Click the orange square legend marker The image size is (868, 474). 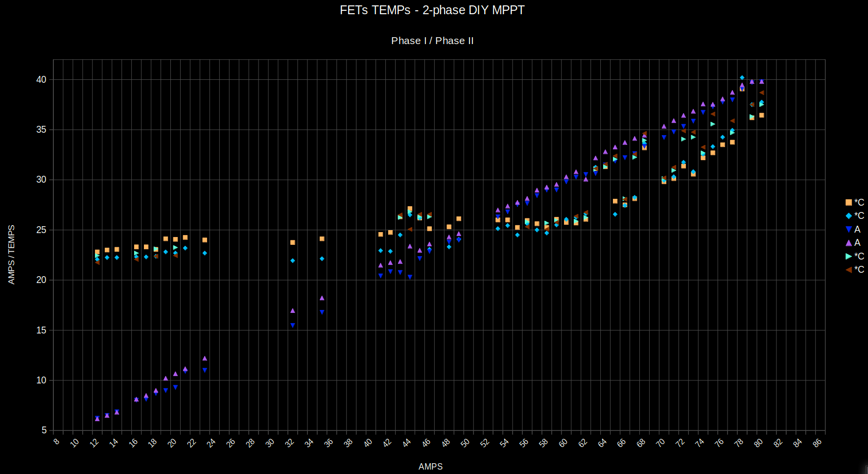[848, 202]
